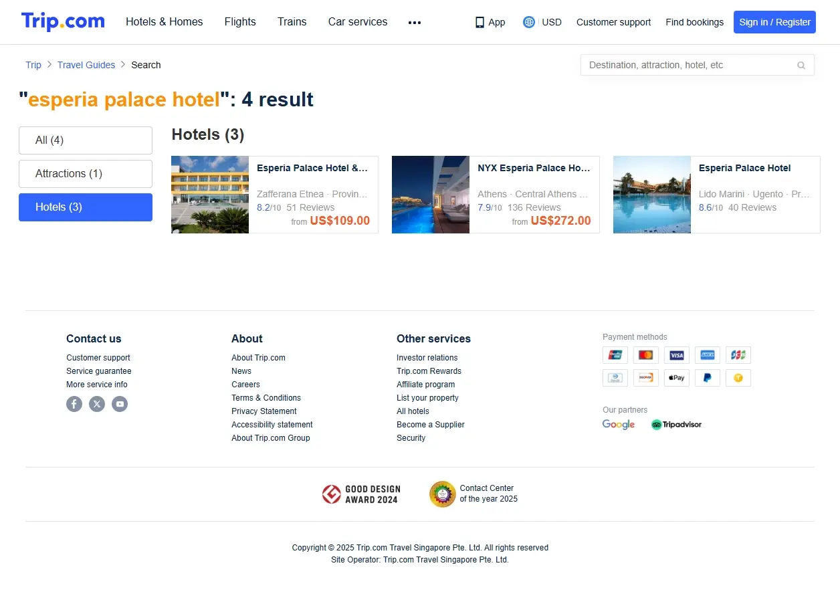Open the Investor relations link

427,358
